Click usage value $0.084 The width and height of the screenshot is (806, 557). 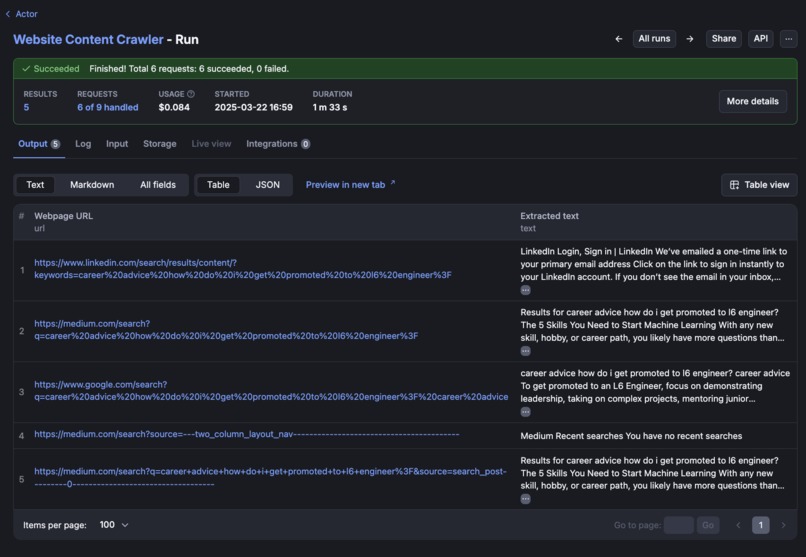click(174, 107)
